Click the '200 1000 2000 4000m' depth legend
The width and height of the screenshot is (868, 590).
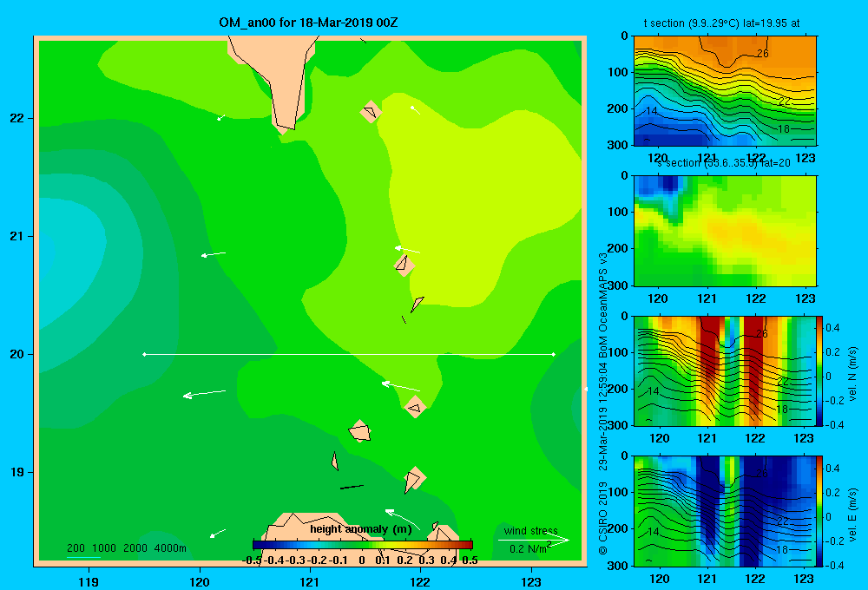coord(126,548)
